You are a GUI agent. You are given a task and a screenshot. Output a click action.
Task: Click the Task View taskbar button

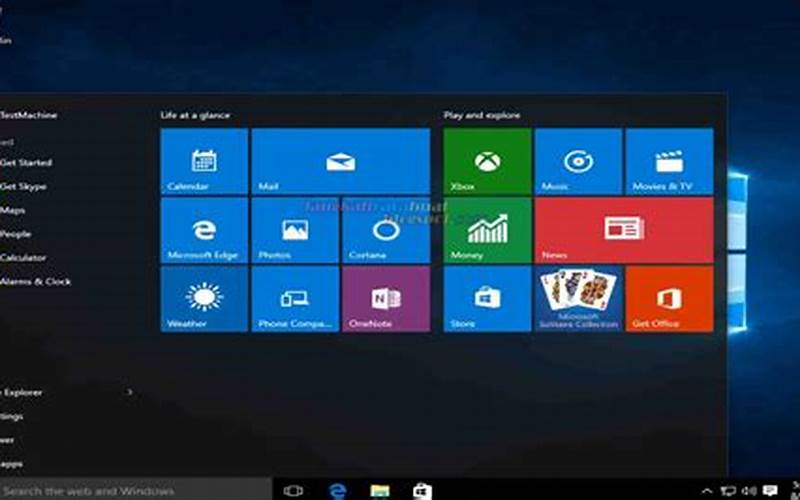pos(293,491)
